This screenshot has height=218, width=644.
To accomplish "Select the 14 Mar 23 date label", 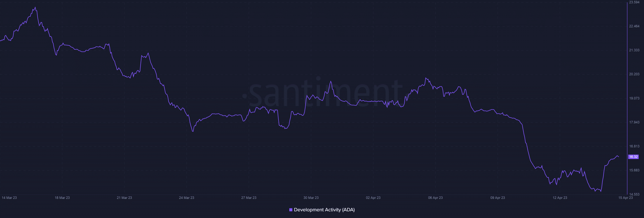I will point(9,198).
